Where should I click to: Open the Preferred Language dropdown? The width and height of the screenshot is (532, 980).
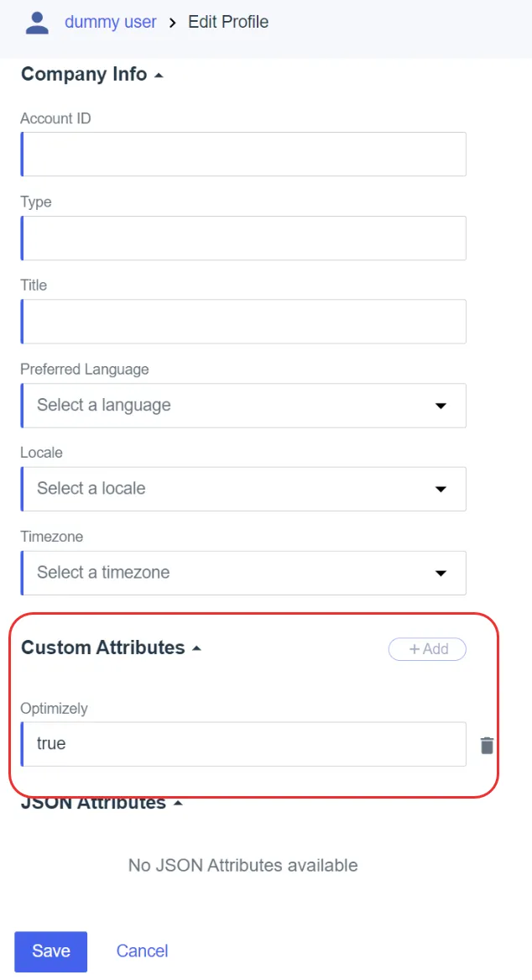click(243, 406)
